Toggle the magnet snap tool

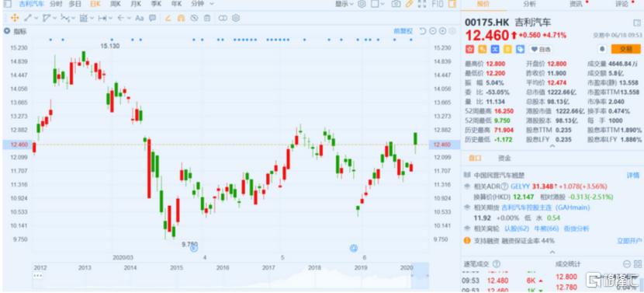[x=181, y=18]
